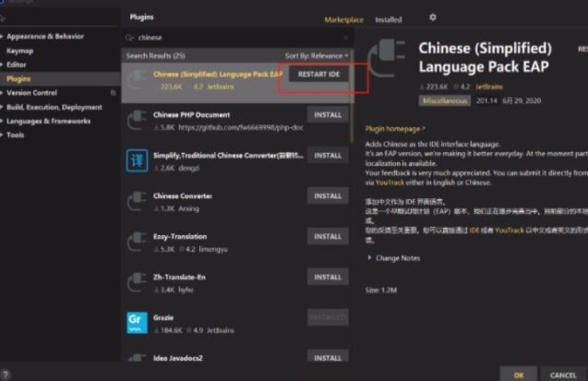Image resolution: width=588 pixels, height=381 pixels.
Task: Install the Chinese Converter plugin
Action: [328, 196]
